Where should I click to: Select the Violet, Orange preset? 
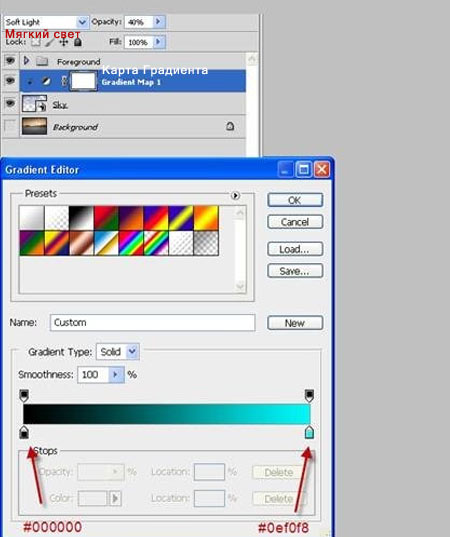[131, 218]
